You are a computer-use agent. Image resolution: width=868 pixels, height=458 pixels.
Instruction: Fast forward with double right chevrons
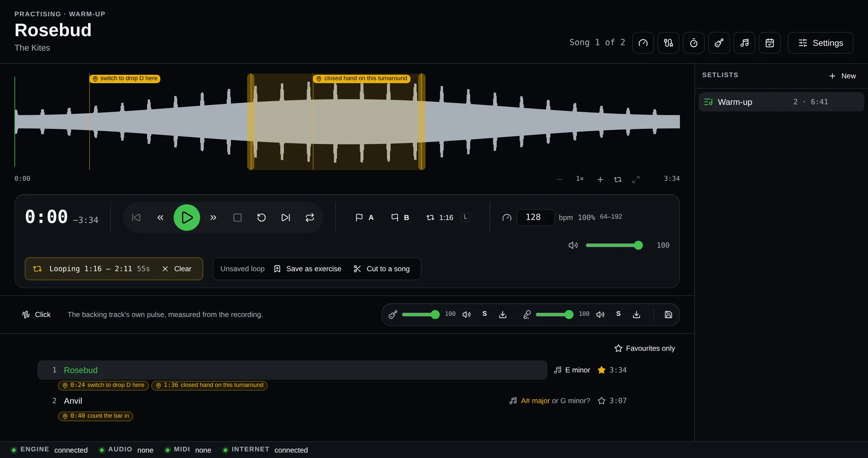213,217
